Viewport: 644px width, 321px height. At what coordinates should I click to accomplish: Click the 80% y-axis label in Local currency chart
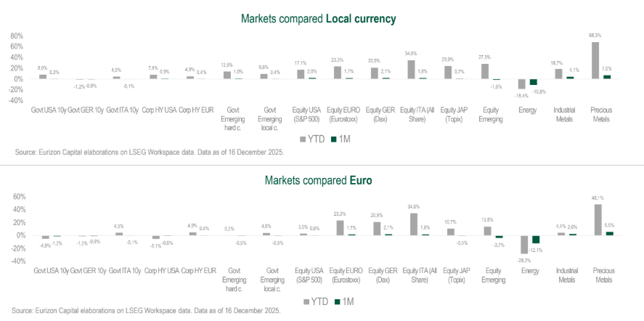[x=17, y=36]
